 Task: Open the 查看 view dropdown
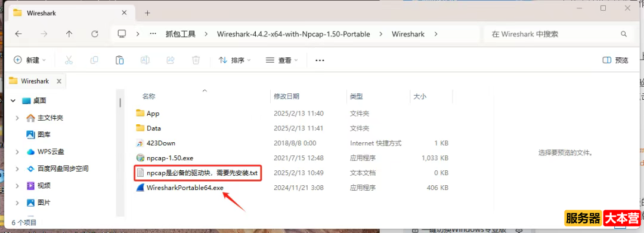coord(281,60)
